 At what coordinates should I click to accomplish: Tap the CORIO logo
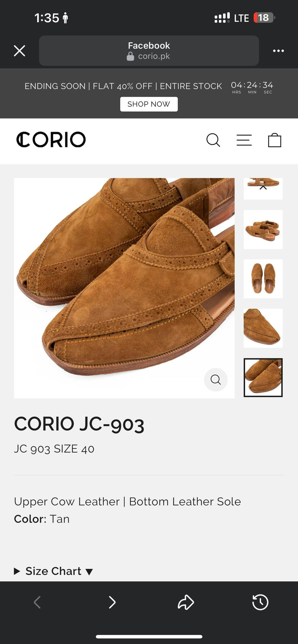coord(51,140)
